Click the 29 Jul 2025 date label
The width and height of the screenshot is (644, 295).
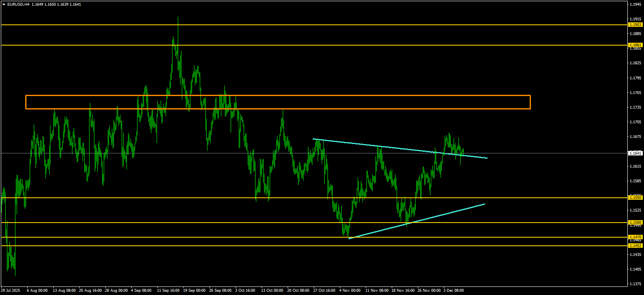coord(11,291)
